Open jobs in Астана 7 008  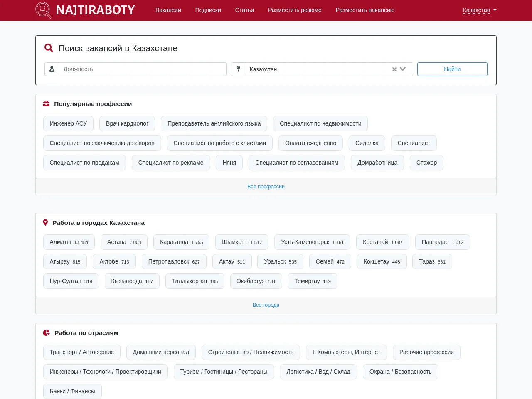(x=124, y=242)
